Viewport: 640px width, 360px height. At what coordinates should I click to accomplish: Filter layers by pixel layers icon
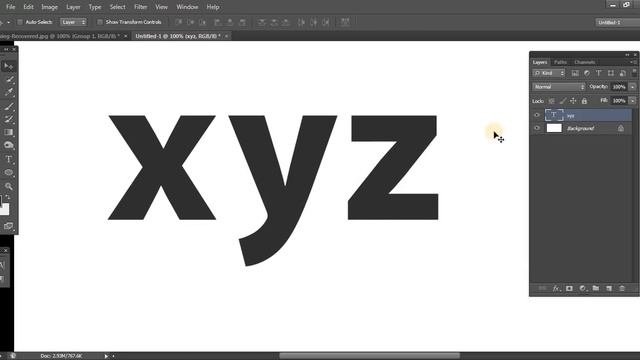pyautogui.click(x=575, y=73)
